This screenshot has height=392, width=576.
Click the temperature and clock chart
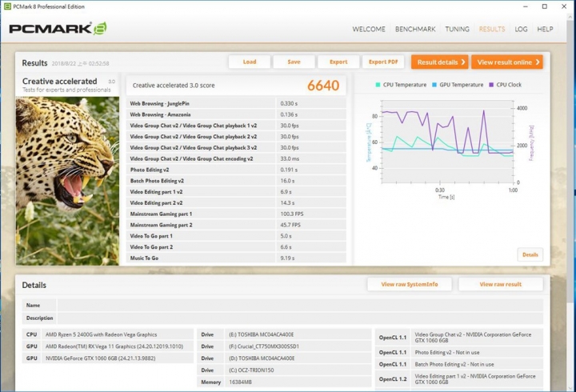tap(448, 142)
